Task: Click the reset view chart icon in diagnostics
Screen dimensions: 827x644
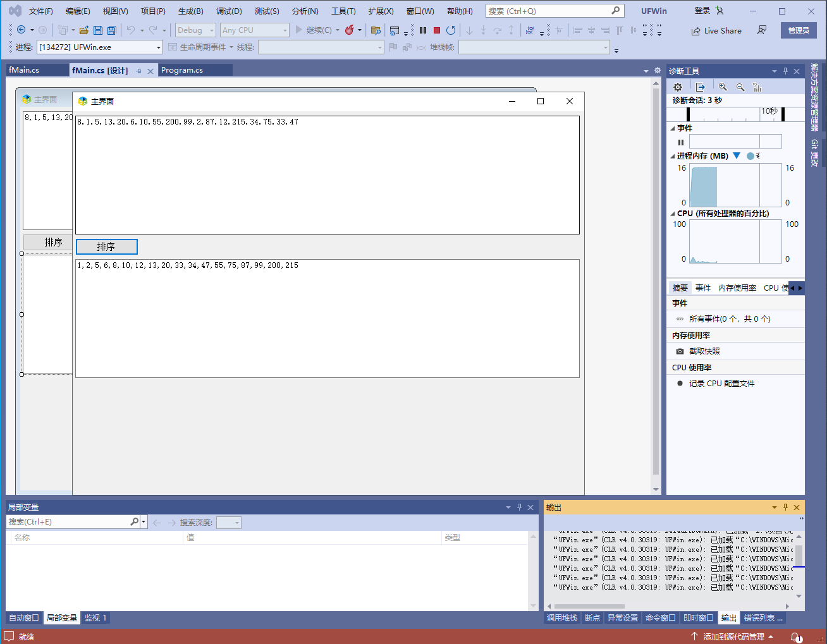Action: click(x=757, y=87)
